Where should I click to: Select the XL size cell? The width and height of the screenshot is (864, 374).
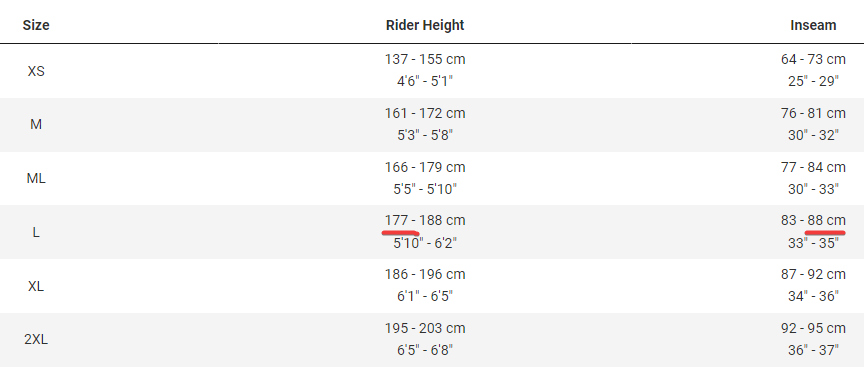(x=36, y=286)
